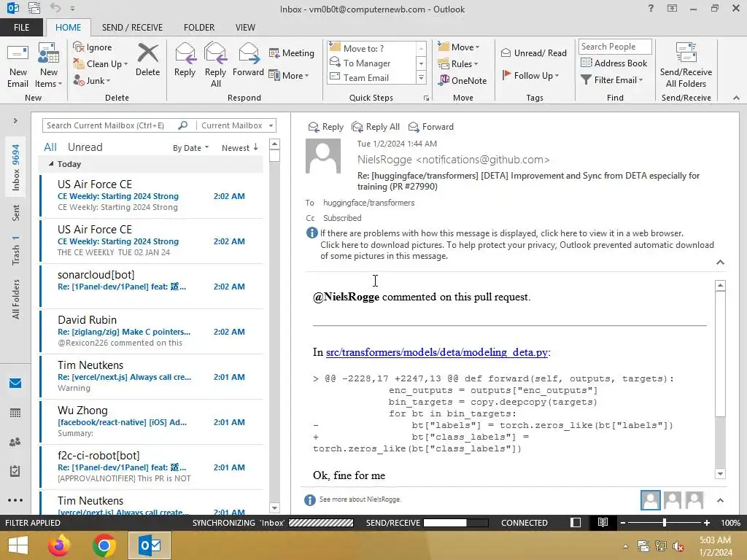This screenshot has height=560, width=747.
Task: Open the Address Book
Action: (614, 63)
